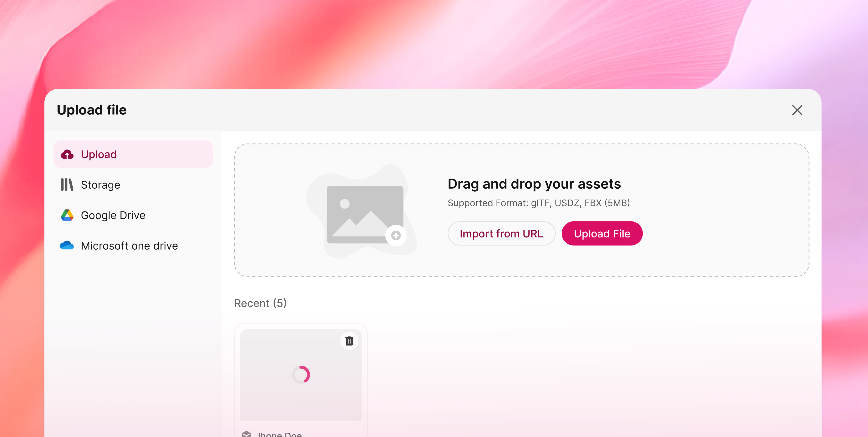Click the Microsoft OneDrive cloud icon
Viewport: 868px width, 437px height.
(x=67, y=245)
